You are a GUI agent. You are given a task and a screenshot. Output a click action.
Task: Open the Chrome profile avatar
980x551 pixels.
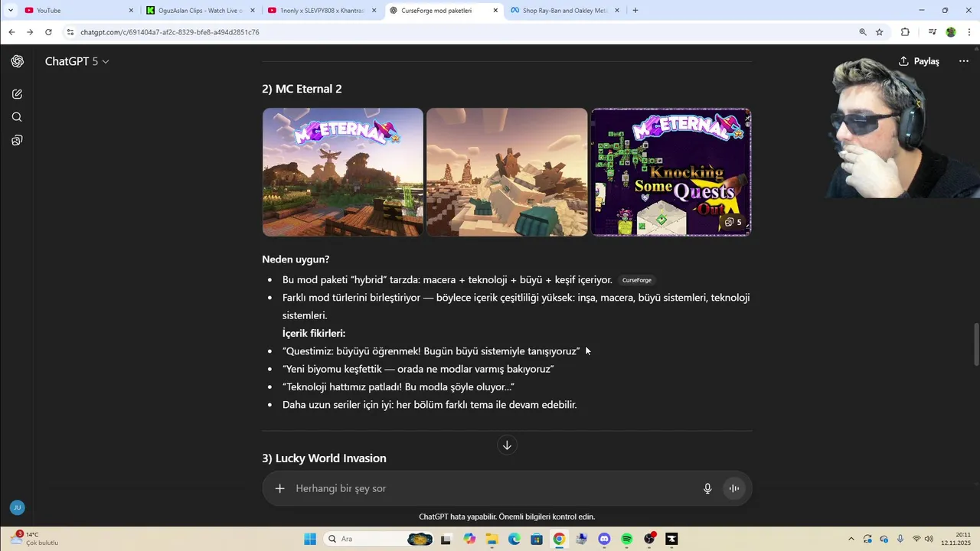coord(951,32)
